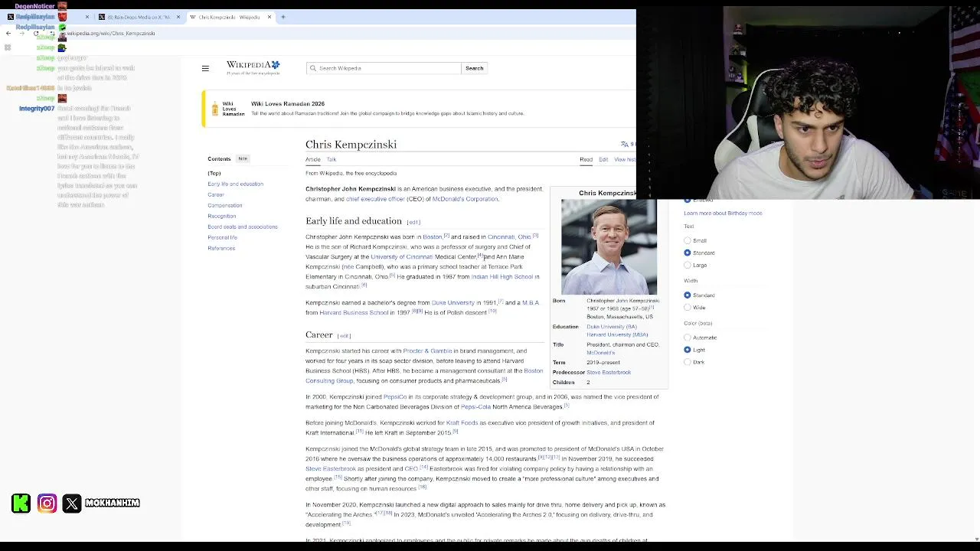This screenshot has height=551, width=980.
Task: Select Dark color mode
Action: click(x=688, y=362)
